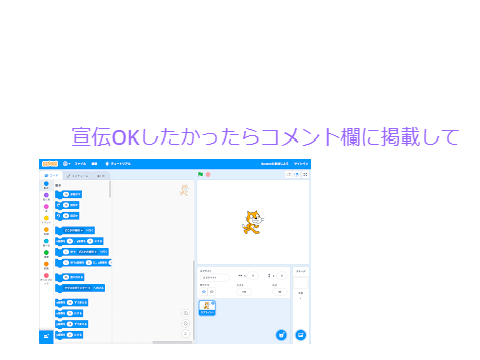Click the Join Scratch link beside Sign in
480x360 pixels.
(x=274, y=164)
